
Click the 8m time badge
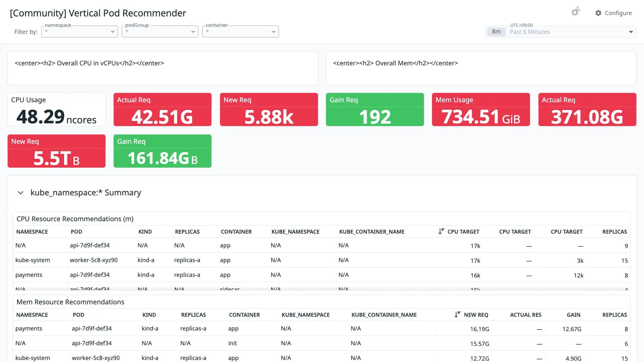tap(496, 32)
